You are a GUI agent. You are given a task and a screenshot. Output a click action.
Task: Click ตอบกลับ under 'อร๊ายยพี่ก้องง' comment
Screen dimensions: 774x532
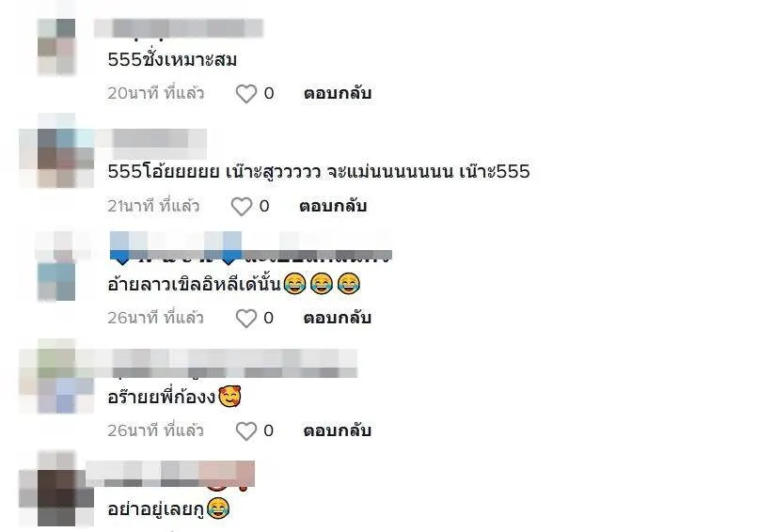pyautogui.click(x=337, y=430)
